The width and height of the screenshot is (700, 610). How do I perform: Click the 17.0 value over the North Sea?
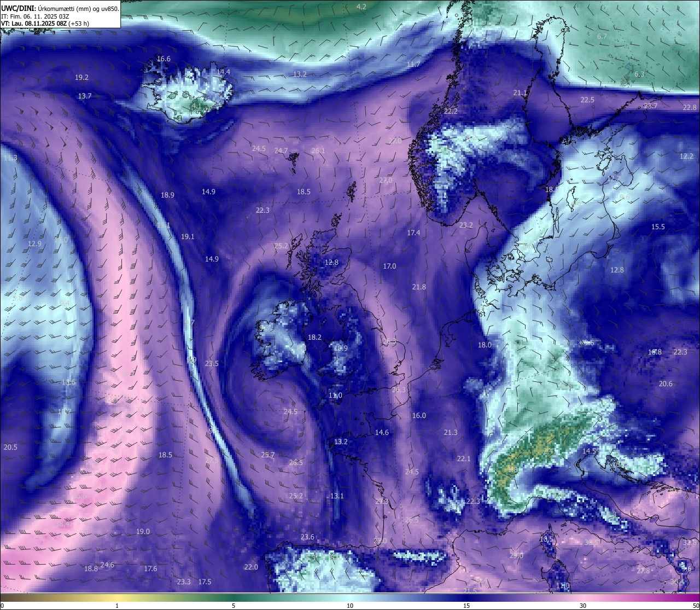389,266
